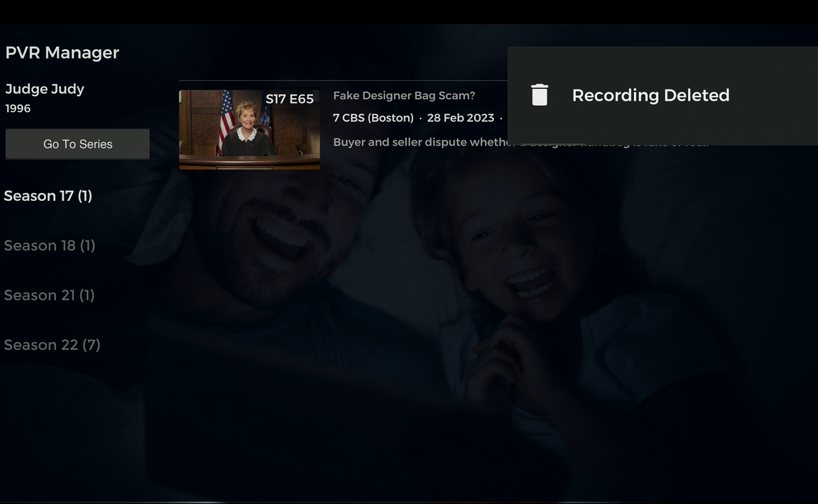The height and width of the screenshot is (504, 818).
Task: Click the 28 Feb 2023 air date
Action: (461, 117)
